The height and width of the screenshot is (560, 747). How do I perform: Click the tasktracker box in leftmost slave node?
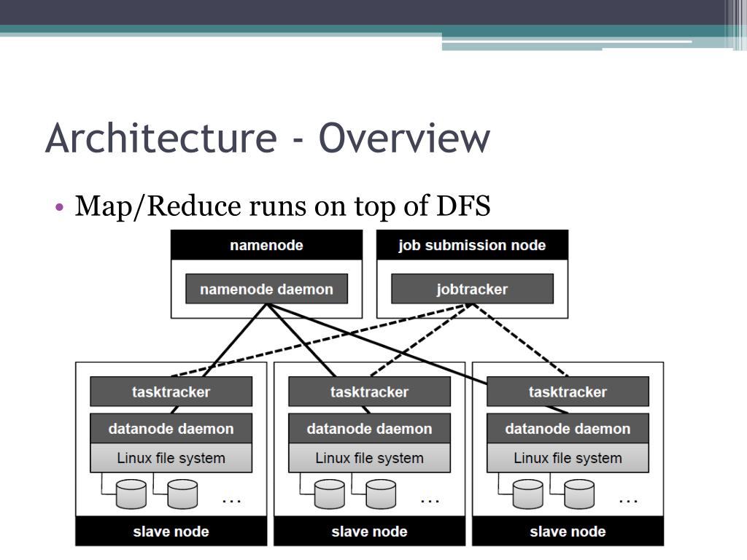click(x=171, y=392)
